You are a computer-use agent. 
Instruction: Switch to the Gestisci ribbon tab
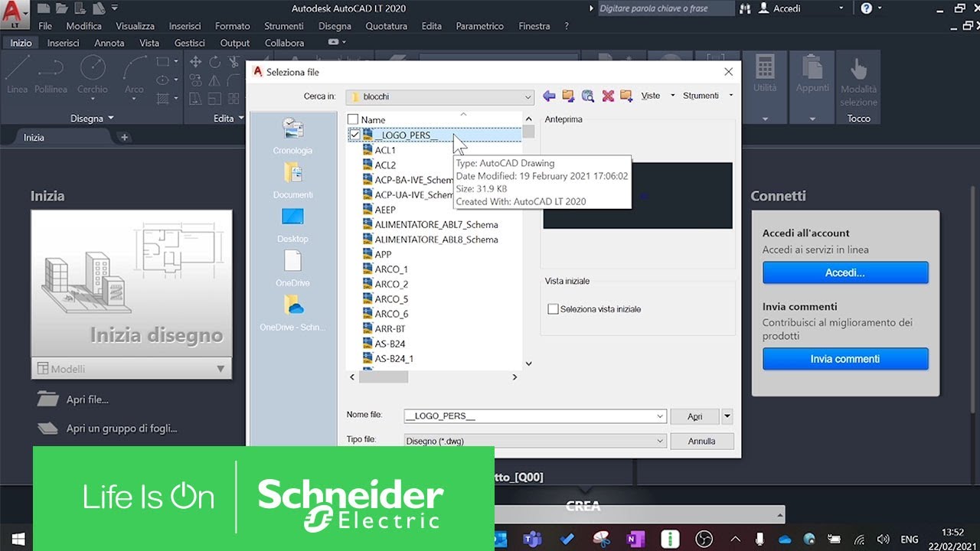click(x=190, y=43)
